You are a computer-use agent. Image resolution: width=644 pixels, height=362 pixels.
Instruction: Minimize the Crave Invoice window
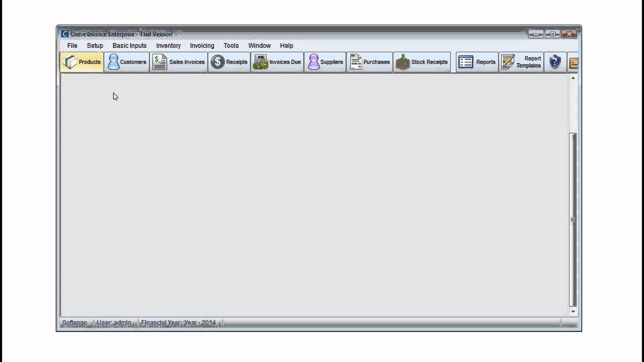click(535, 34)
